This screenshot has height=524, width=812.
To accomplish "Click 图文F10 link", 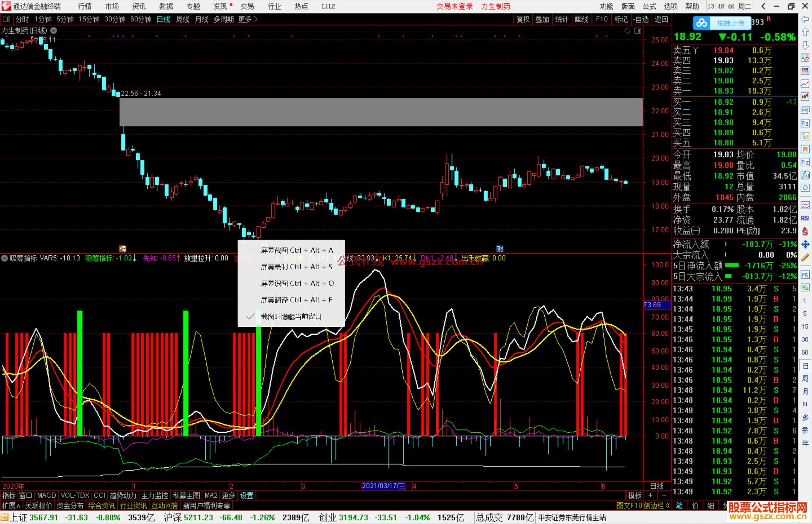I will [629, 506].
